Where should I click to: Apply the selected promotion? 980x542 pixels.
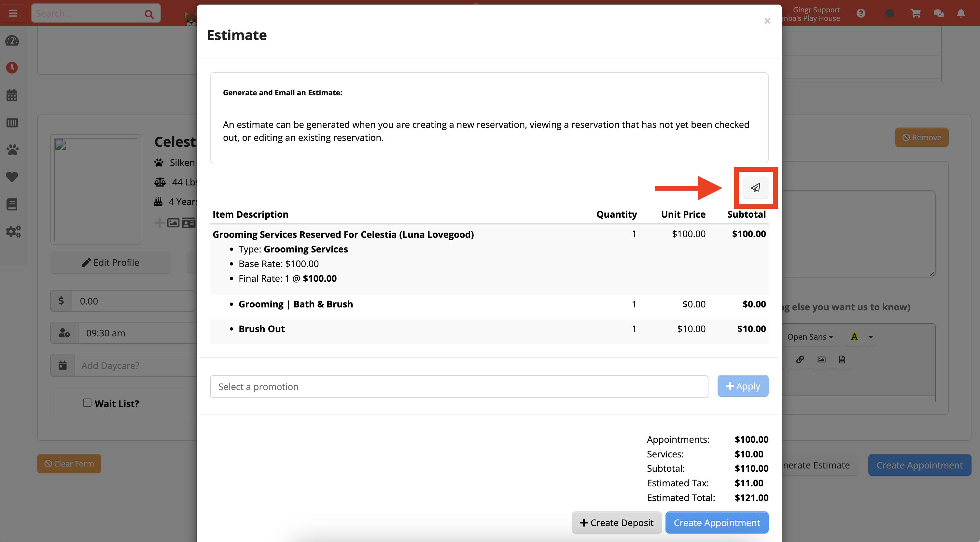click(x=743, y=386)
